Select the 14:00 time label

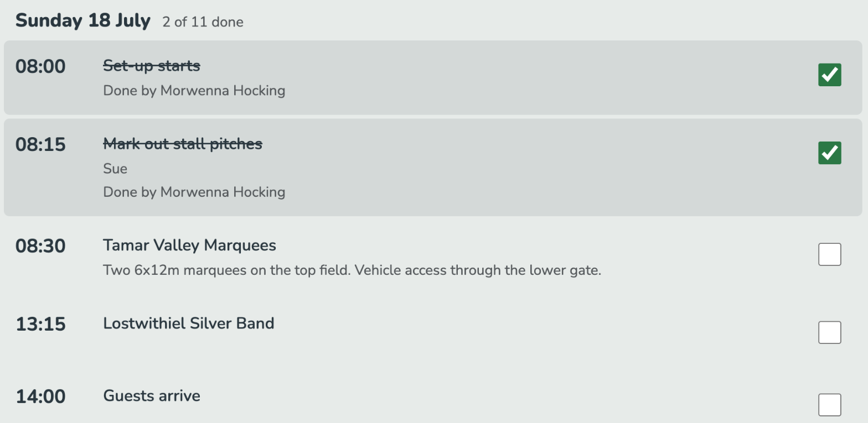tap(40, 396)
